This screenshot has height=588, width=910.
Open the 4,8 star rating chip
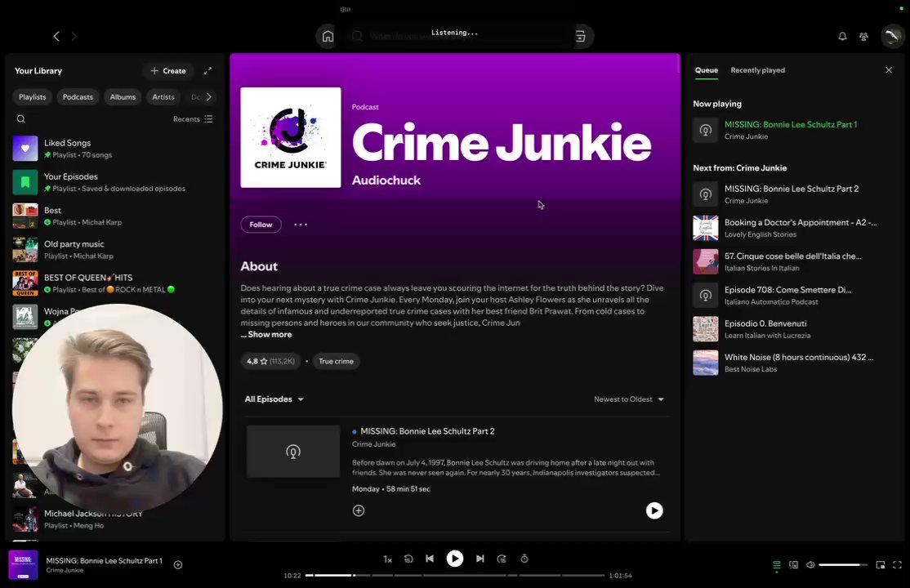point(270,361)
